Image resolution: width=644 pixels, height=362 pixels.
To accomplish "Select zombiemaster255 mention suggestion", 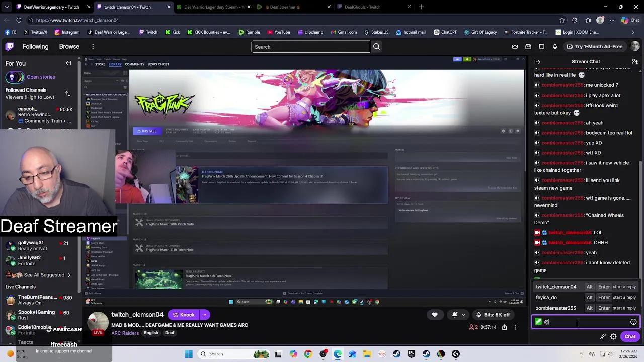I will coord(586,308).
